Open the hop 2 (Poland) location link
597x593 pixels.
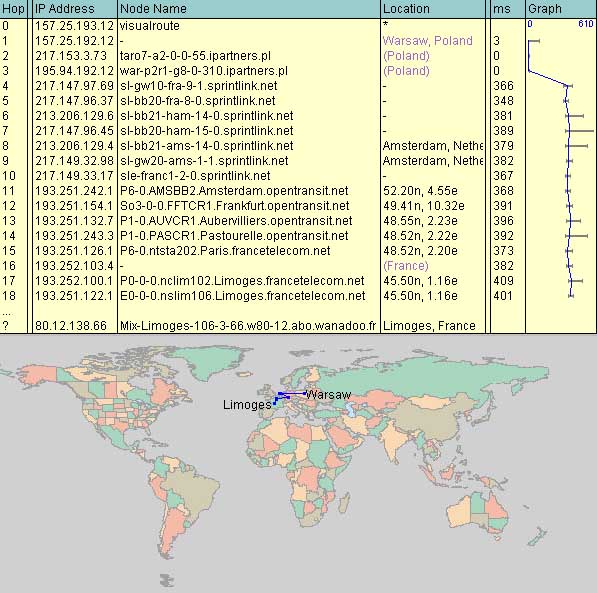click(406, 56)
